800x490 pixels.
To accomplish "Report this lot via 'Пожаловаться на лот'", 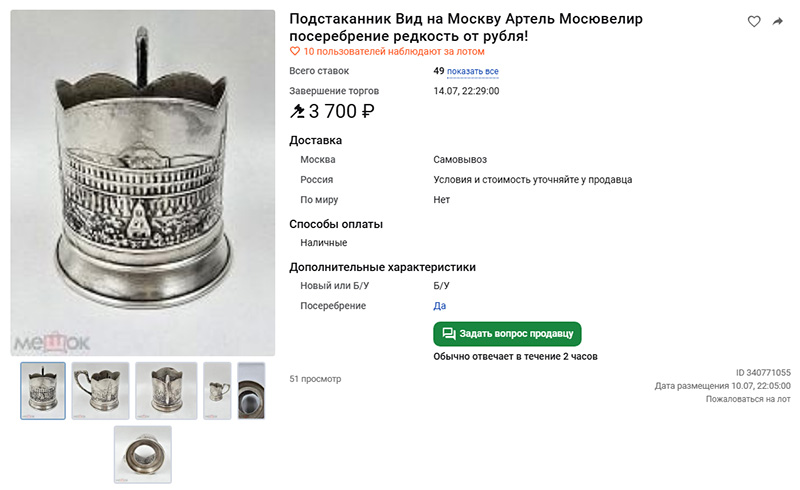I will tap(748, 399).
